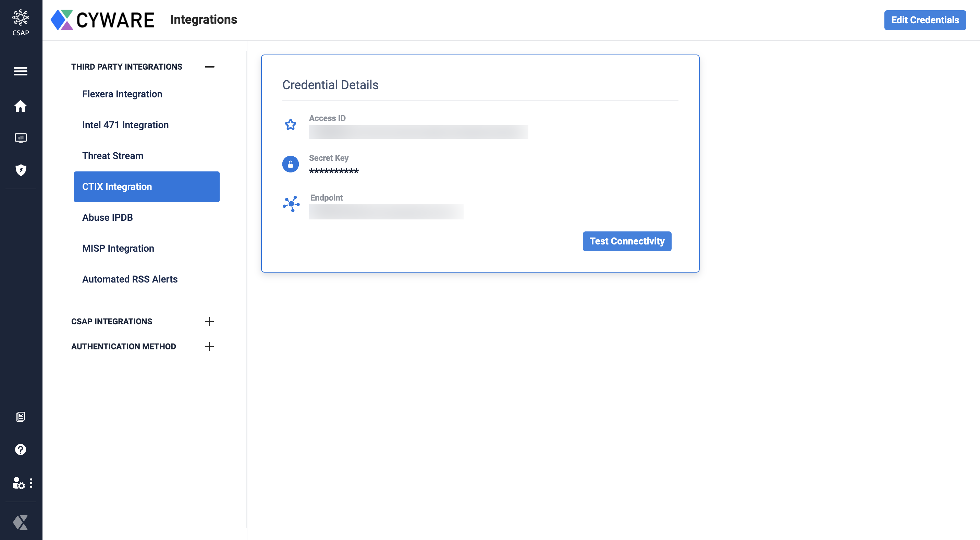Viewport: 980px width, 540px height.
Task: Open the dashboard monitor icon
Action: [21, 138]
